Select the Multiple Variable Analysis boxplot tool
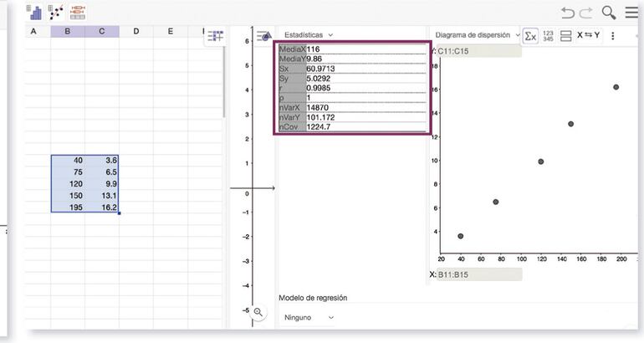The height and width of the screenshot is (343, 644). coord(77,13)
